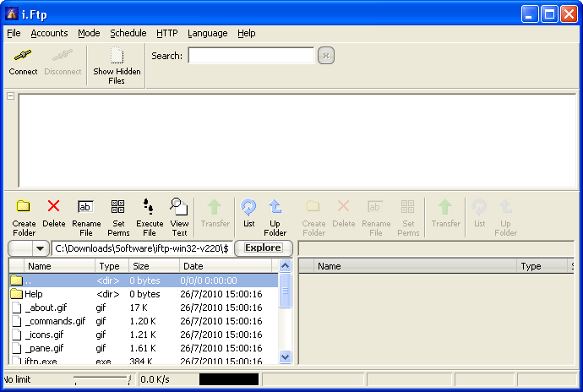Screen dimensions: 583x392
Task: Open the Language menu
Action: pyautogui.click(x=208, y=33)
